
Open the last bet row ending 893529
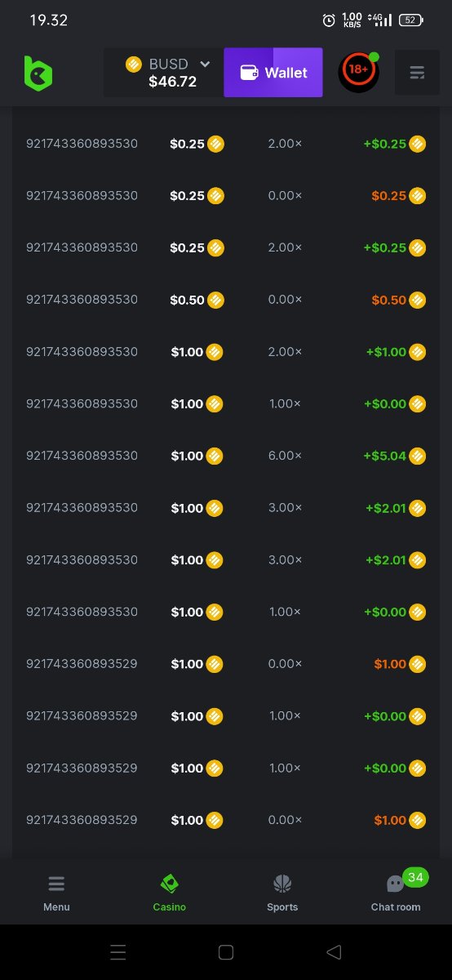(226, 820)
